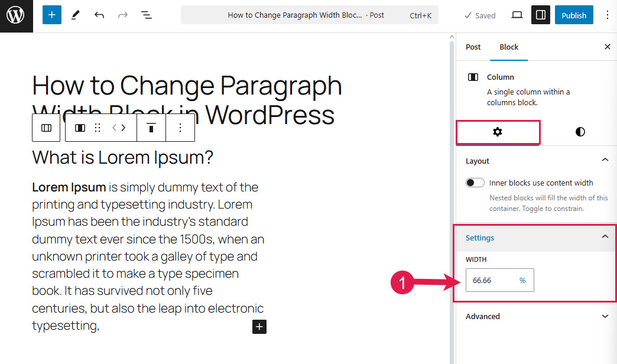Click the Undo arrow icon
This screenshot has width=617, height=364.
99,15
